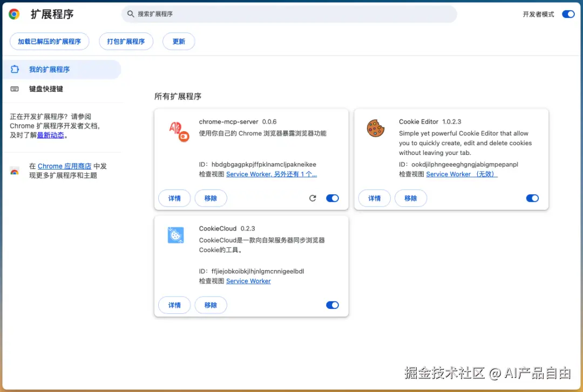Click the chrome-mcp-server extension icon
Screen dimensions: 583x392
coord(179,132)
